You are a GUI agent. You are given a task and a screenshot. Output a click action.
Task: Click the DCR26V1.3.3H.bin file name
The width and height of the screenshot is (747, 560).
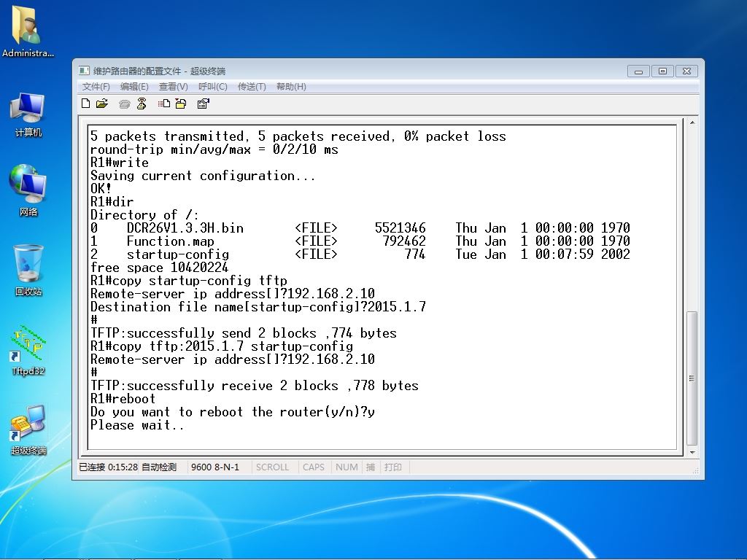[185, 228]
